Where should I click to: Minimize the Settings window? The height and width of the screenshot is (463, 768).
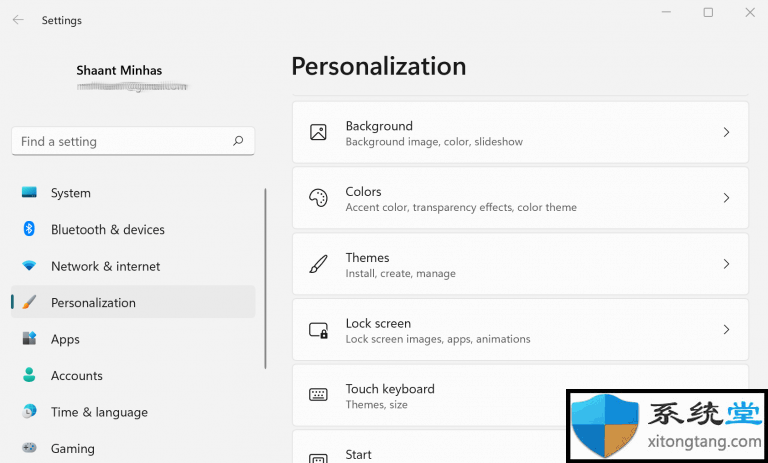tap(666, 12)
